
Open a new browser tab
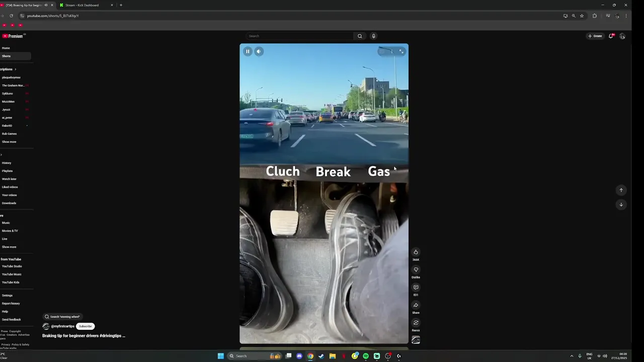tap(121, 5)
